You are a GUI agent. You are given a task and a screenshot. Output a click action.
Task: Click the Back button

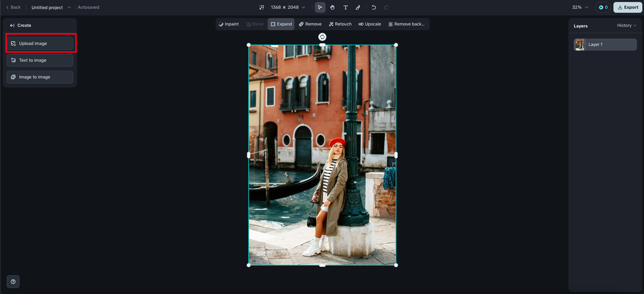coord(13,8)
